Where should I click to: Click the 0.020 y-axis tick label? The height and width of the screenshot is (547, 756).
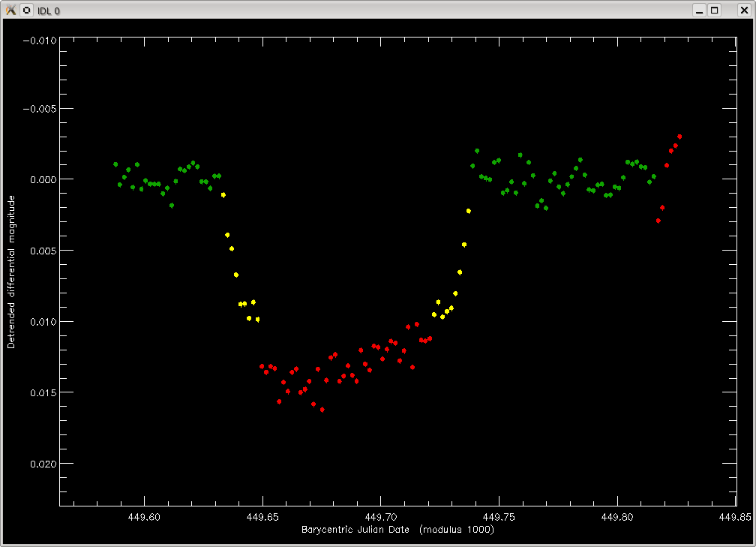click(43, 464)
